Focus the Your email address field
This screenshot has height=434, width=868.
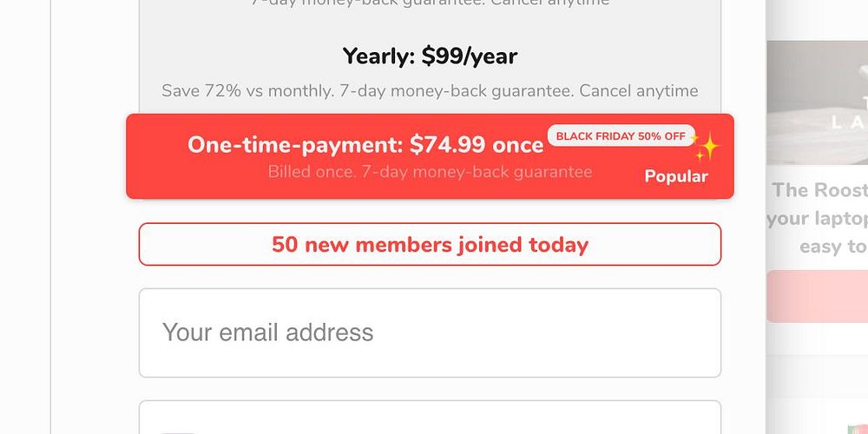coord(430,332)
